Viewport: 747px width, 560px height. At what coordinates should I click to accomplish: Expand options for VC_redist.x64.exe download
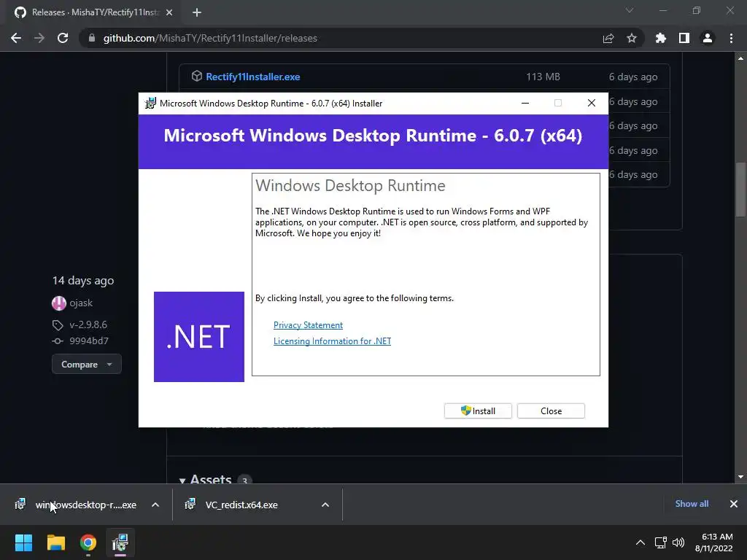[325, 505]
